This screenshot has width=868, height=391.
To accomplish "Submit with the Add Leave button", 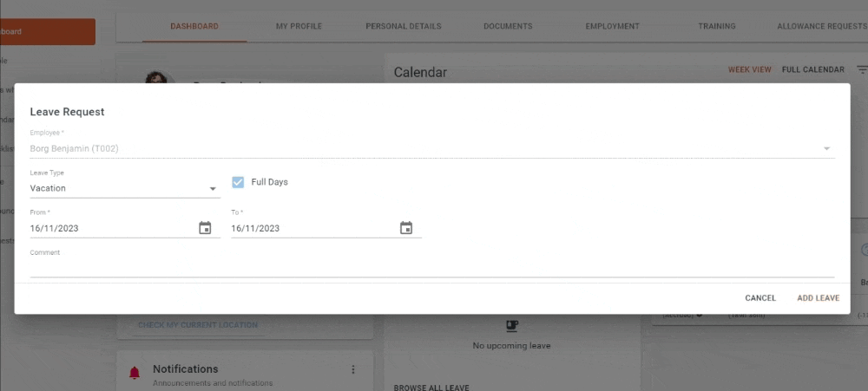I will pyautogui.click(x=819, y=298).
